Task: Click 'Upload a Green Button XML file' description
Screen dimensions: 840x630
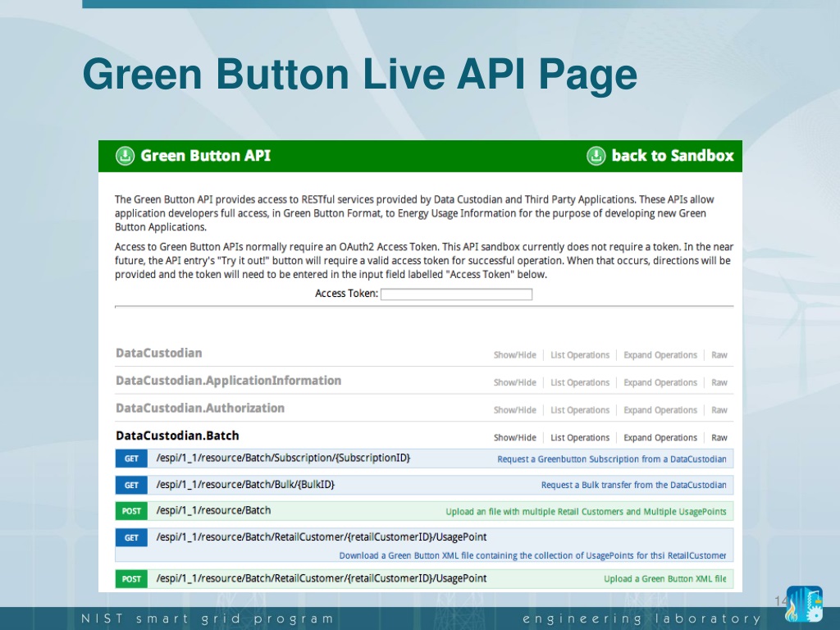Action: [664, 579]
